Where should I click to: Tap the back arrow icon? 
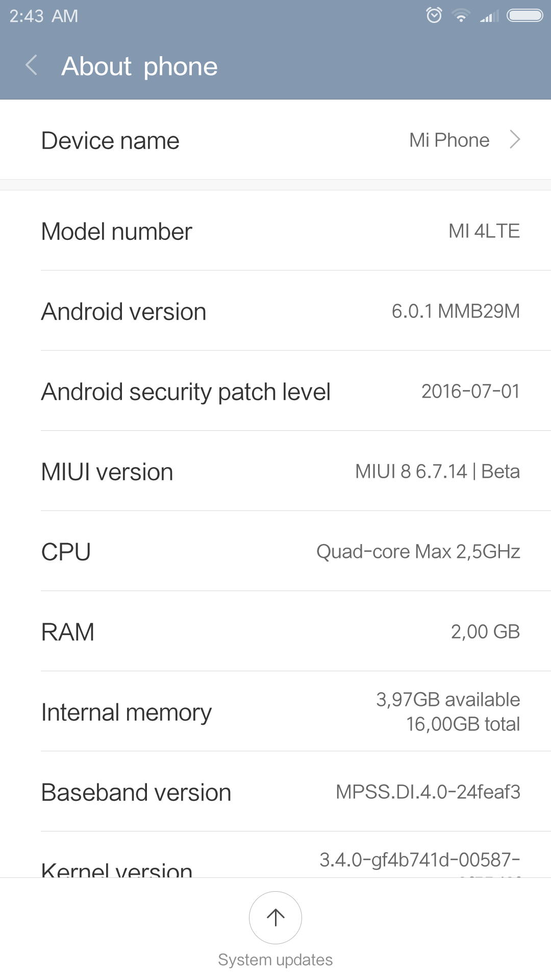tap(32, 66)
